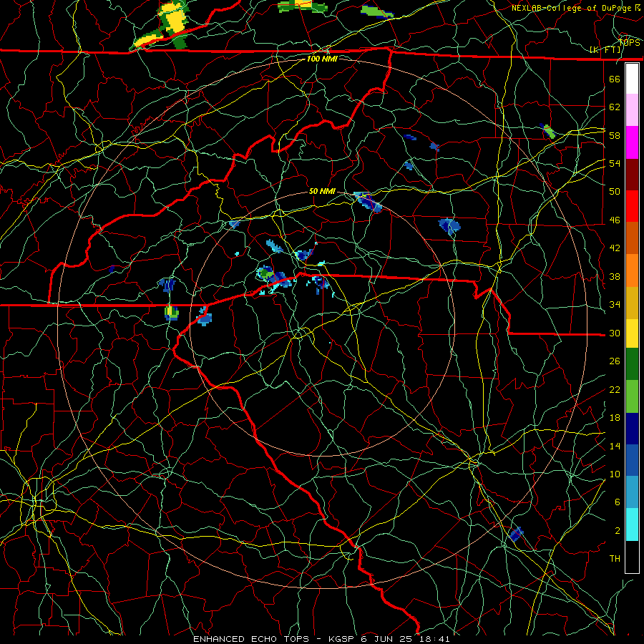
Task: Click the white swatch in the tops legend
Action: [632, 79]
